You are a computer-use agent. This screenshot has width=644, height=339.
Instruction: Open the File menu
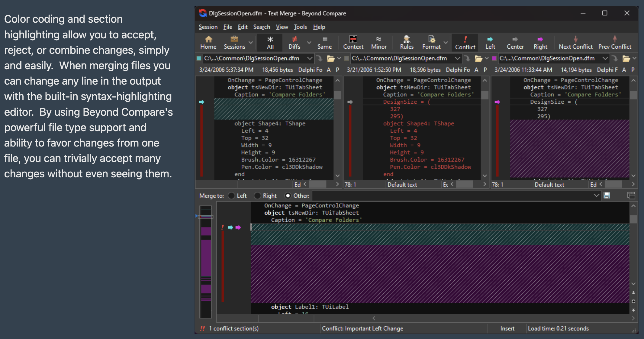tap(228, 27)
